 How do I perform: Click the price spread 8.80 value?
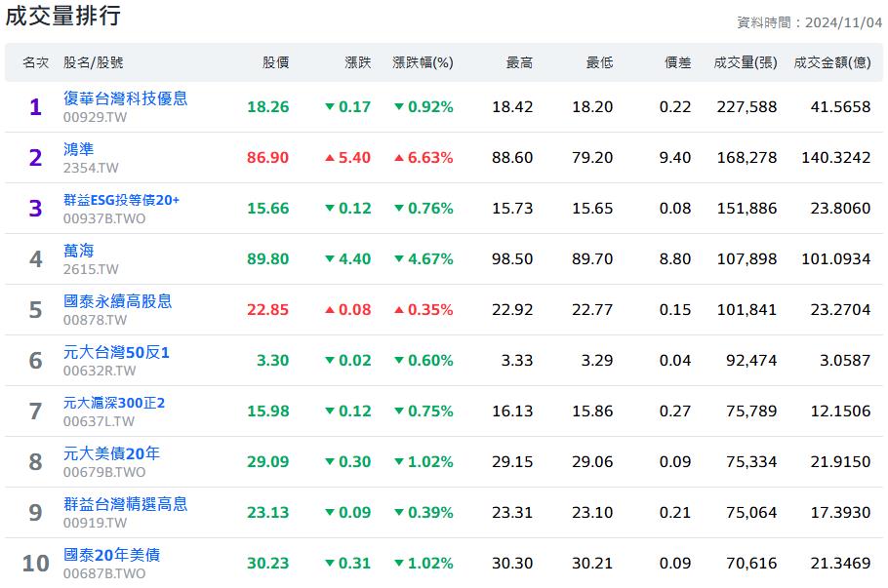pos(675,258)
